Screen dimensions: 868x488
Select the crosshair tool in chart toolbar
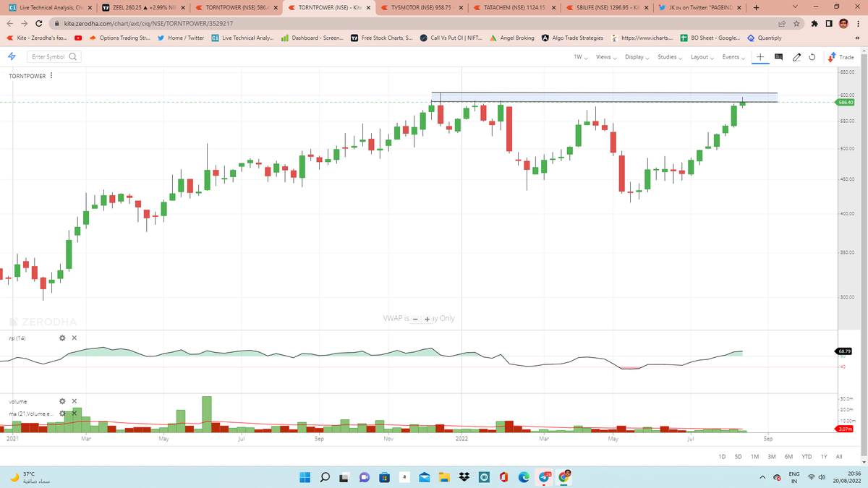pos(761,56)
